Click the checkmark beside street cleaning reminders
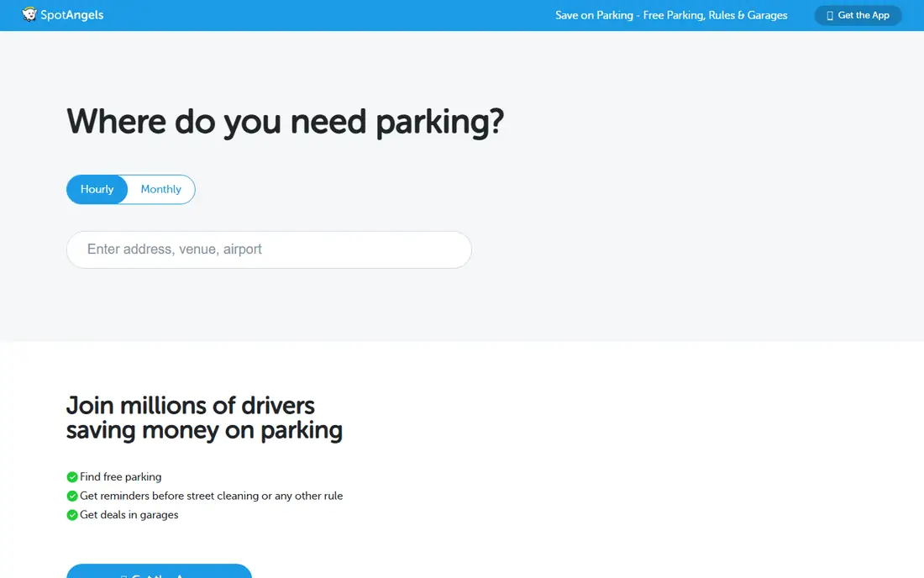The image size is (924, 578). pos(72,497)
